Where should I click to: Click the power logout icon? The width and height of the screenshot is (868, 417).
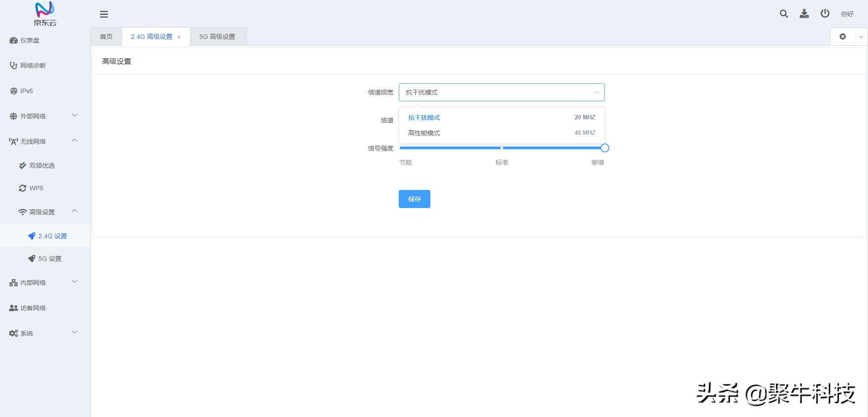(825, 14)
